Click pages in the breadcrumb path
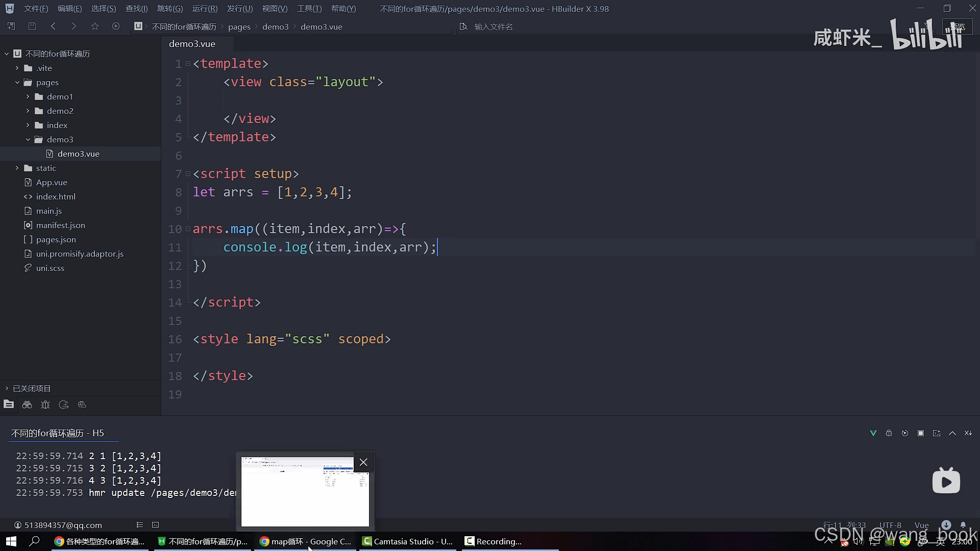This screenshot has width=980, height=551. 239,27
